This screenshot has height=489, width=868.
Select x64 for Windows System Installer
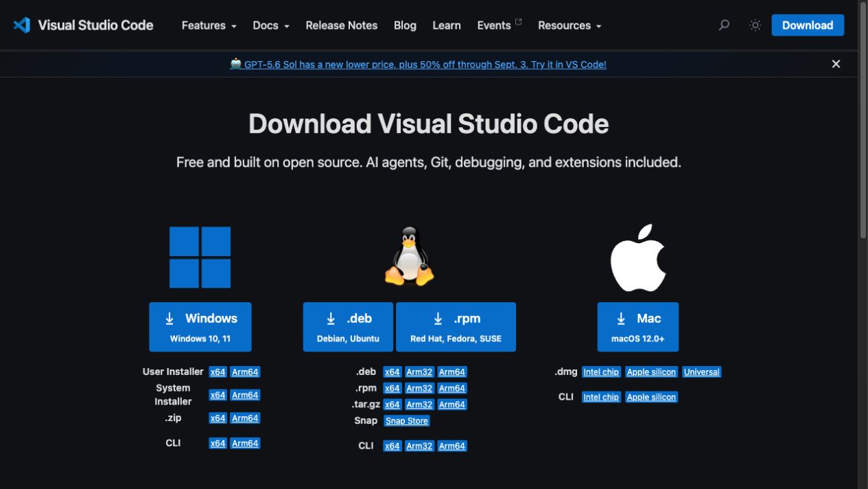(x=218, y=395)
